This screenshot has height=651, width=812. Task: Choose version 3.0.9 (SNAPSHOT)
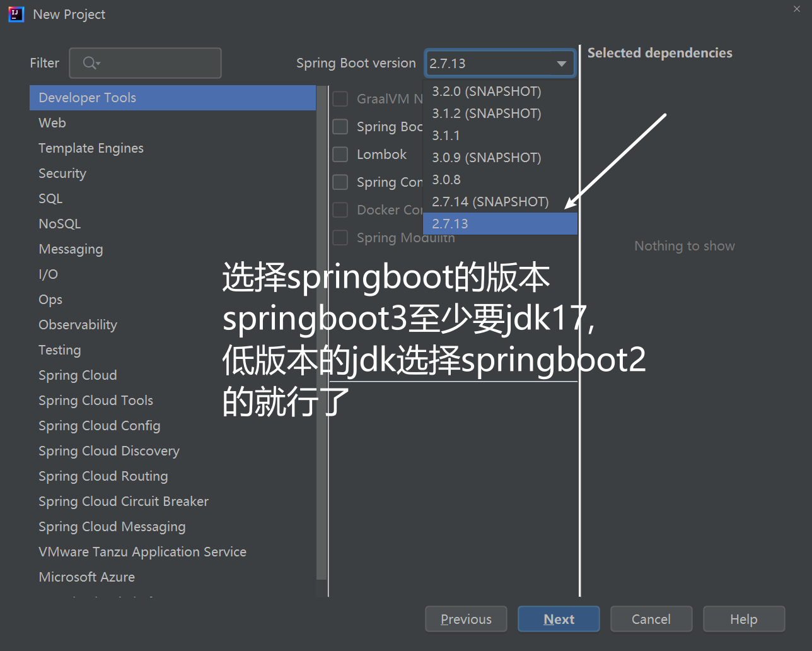click(500, 158)
